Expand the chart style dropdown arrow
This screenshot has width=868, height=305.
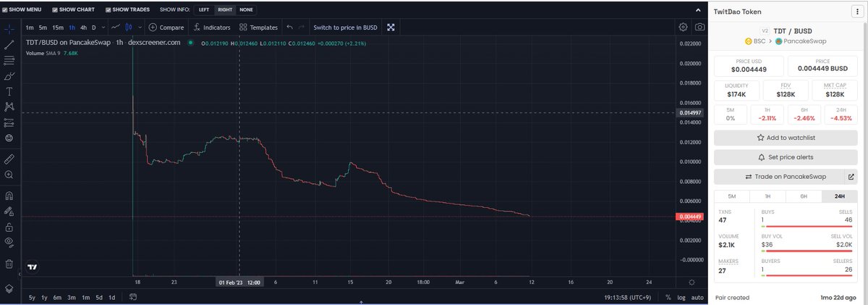point(140,28)
